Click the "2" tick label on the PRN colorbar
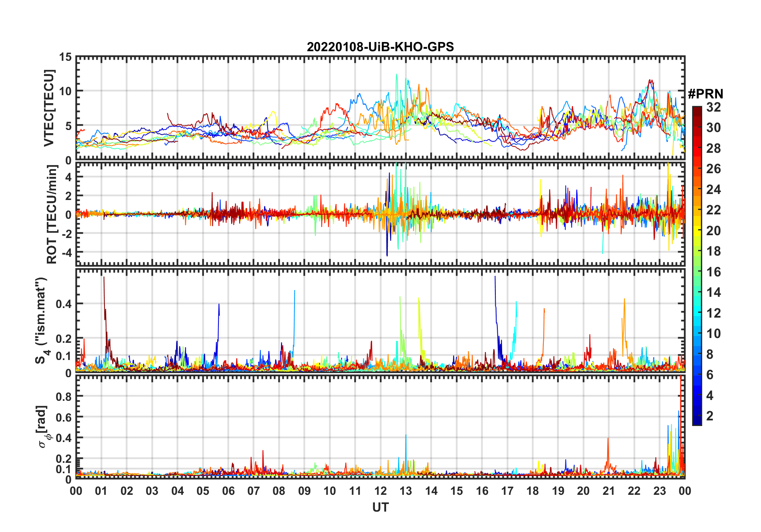 coord(710,416)
